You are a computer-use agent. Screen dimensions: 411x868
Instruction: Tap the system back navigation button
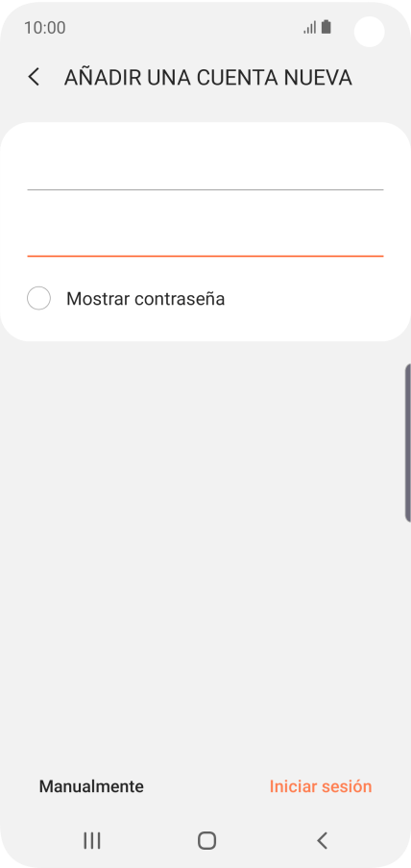(322, 840)
